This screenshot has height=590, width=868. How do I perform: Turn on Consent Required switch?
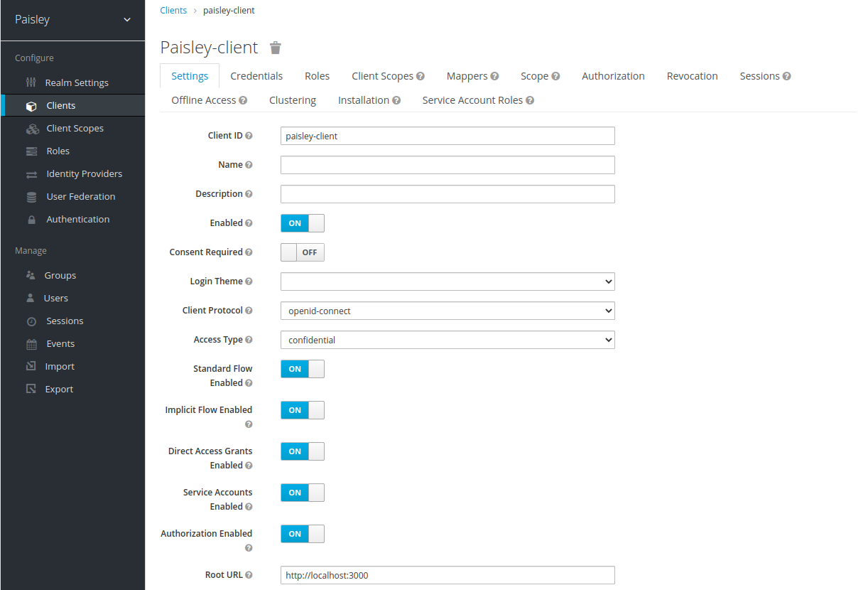pos(303,252)
